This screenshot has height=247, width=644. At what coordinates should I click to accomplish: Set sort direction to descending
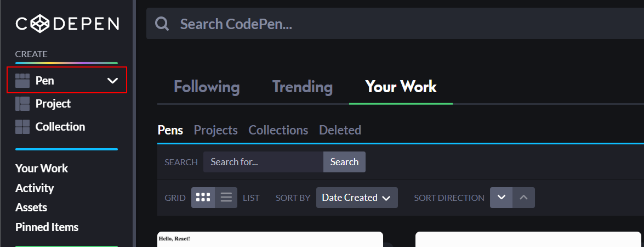click(x=501, y=198)
